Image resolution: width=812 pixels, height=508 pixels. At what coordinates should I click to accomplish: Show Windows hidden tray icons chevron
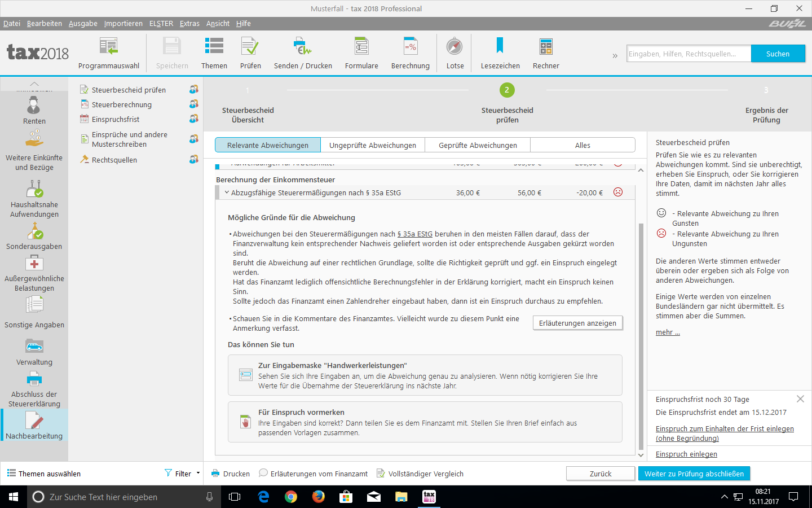click(724, 497)
